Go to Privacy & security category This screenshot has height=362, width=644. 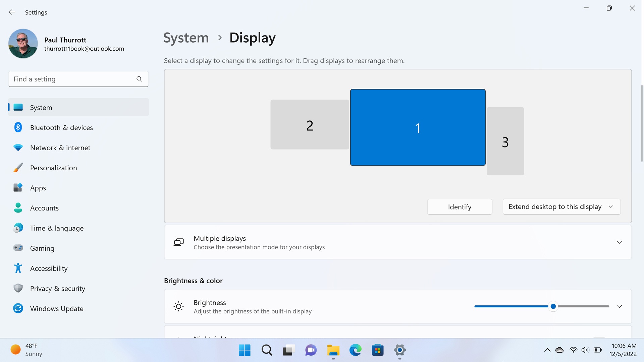click(57, 289)
